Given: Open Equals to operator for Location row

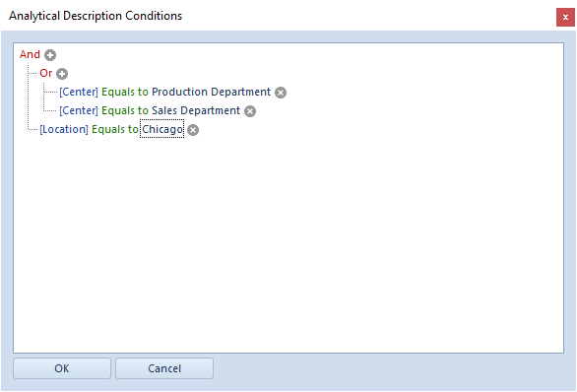Looking at the screenshot, I should point(115,130).
